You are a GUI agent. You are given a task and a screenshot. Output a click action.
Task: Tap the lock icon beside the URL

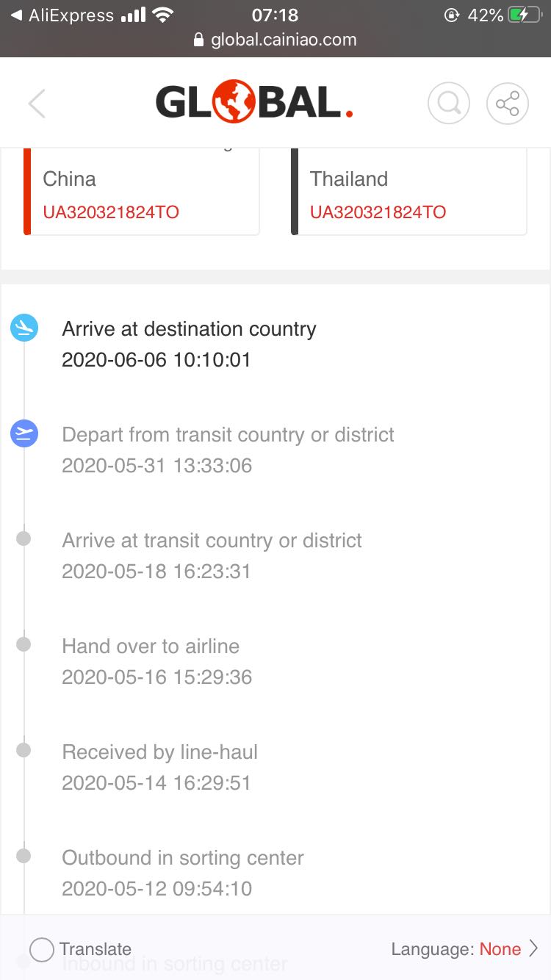198,40
